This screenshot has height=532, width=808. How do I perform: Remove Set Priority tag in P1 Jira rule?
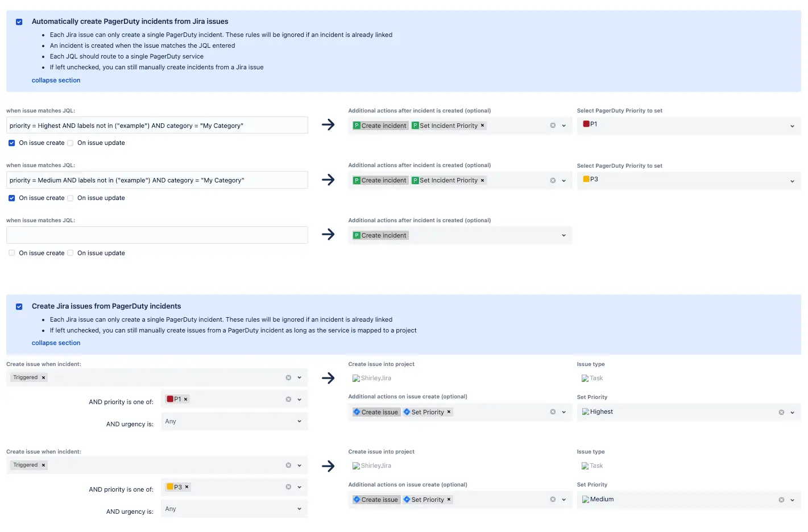click(449, 412)
